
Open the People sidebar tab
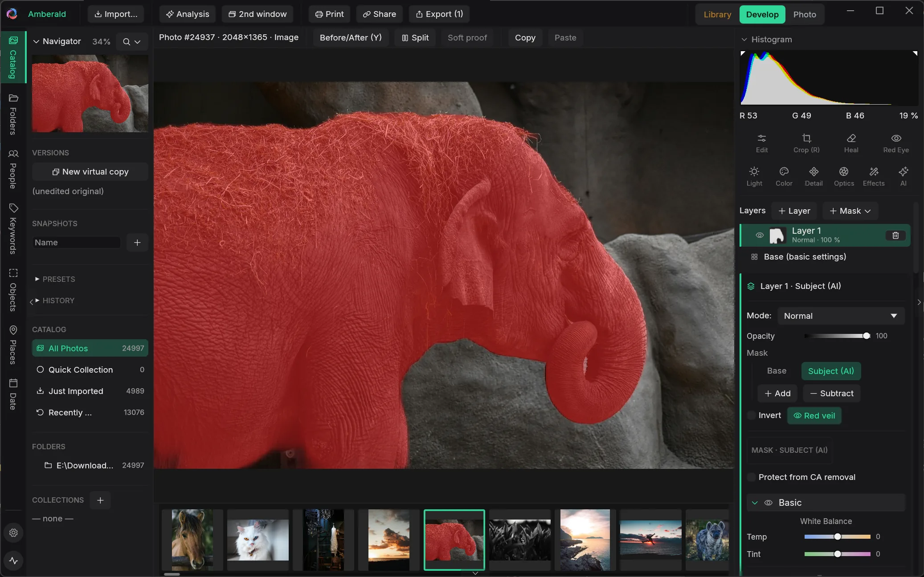click(13, 169)
